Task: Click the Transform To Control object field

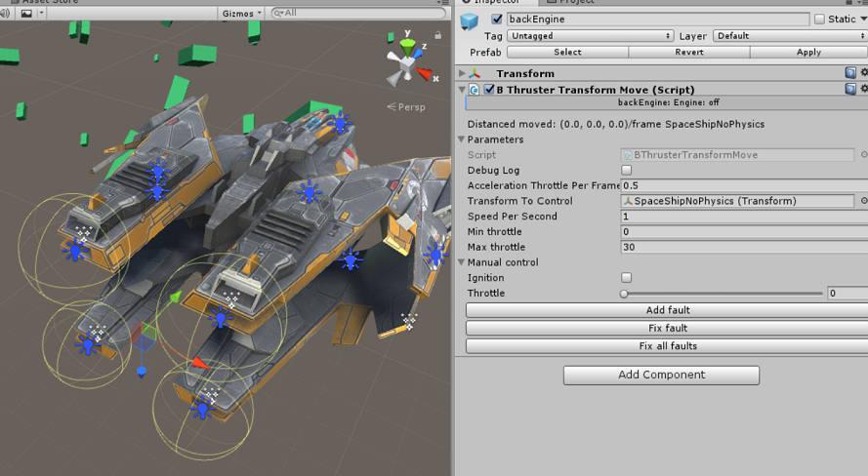Action: point(737,201)
